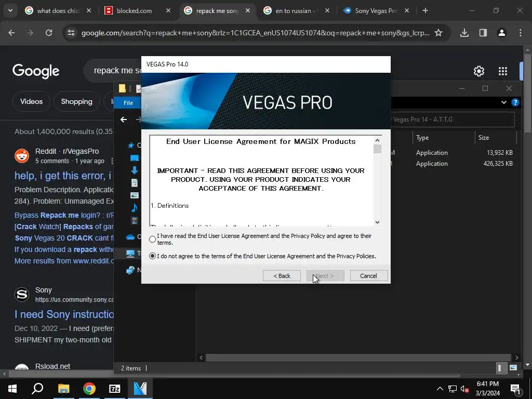Switch to 'what does chiz' Chrome tab
532x399 pixels.
58,11
